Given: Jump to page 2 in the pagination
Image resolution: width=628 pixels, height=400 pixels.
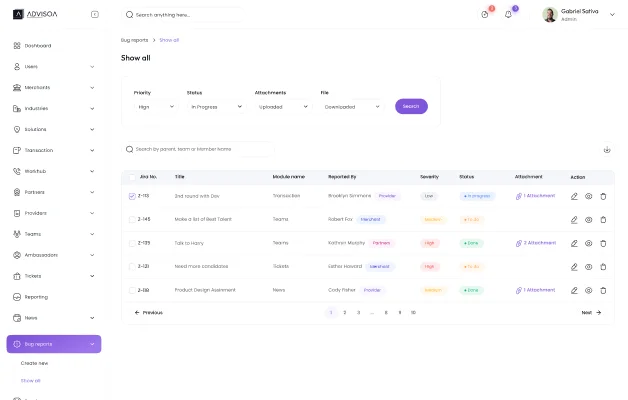Looking at the screenshot, I should pyautogui.click(x=345, y=312).
